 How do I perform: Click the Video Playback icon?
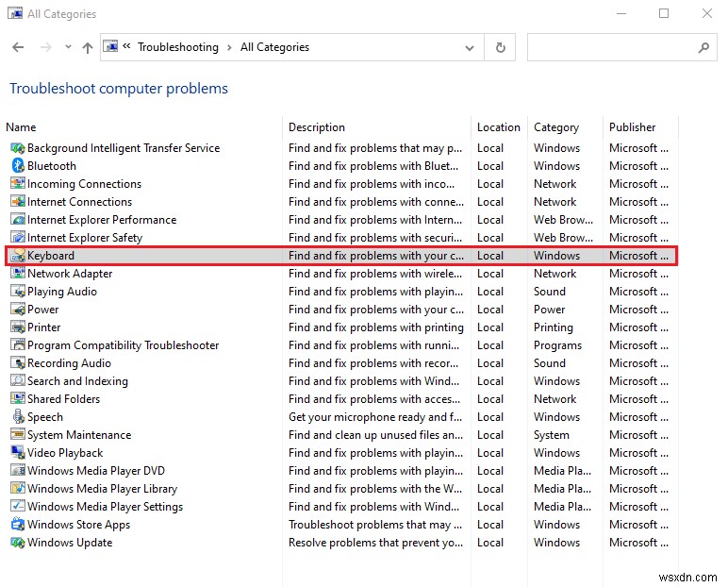point(18,453)
